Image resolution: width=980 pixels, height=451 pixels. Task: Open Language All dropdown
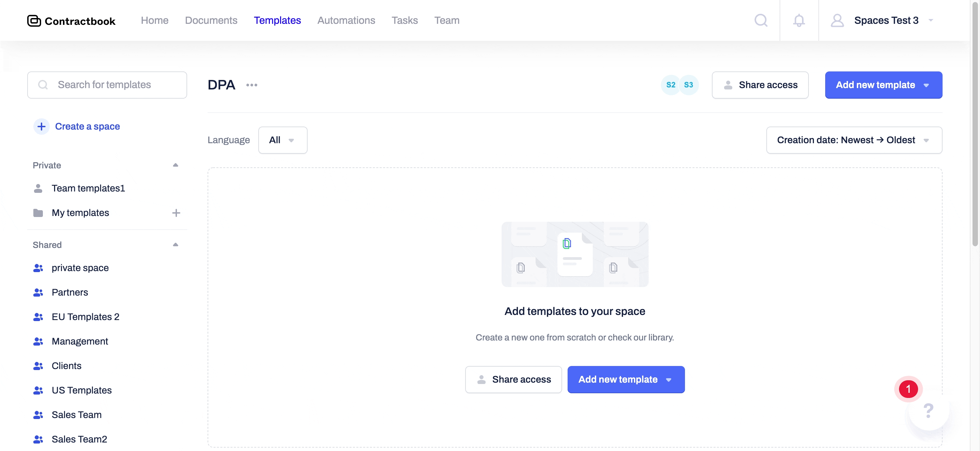pos(283,140)
